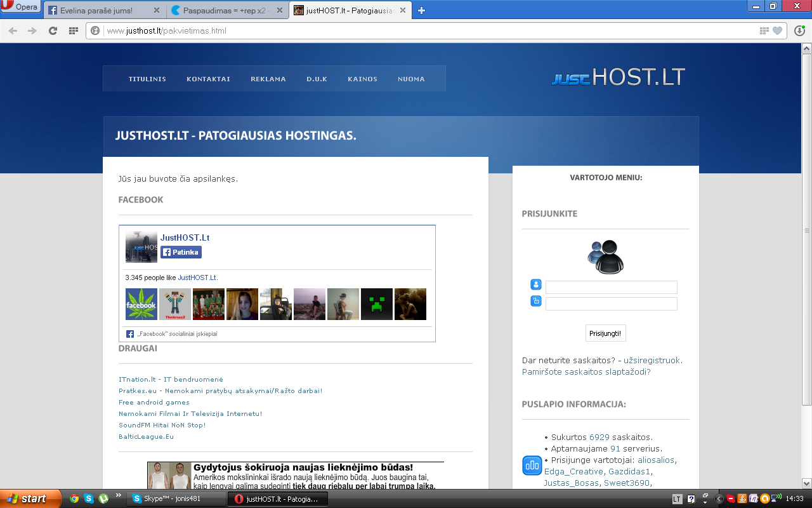Open JustHOST.Lt Facebook page title link
This screenshot has height=508, width=812.
click(185, 237)
